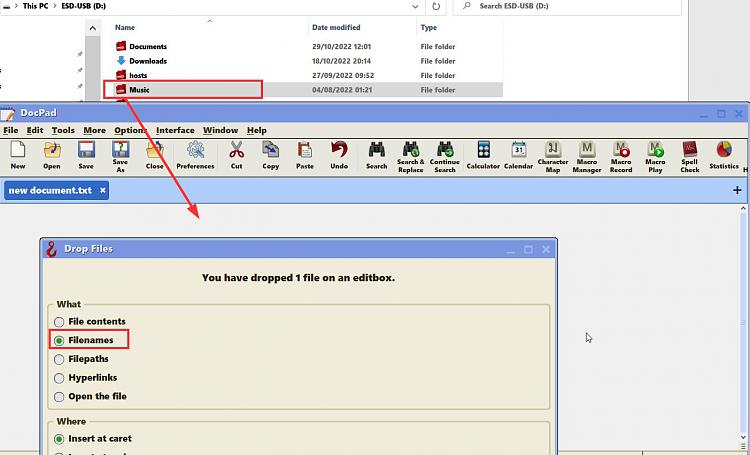
Task: Click the Explorer list scroll up arrow
Action: 93,28
